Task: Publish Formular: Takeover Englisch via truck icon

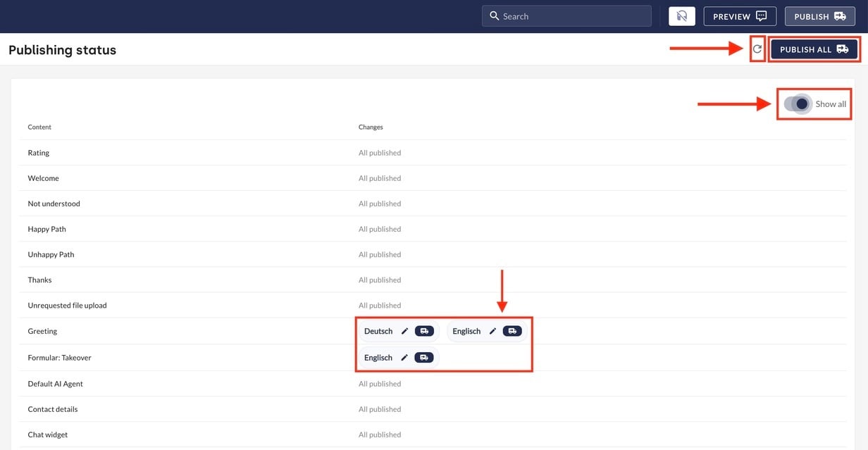Action: tap(424, 358)
